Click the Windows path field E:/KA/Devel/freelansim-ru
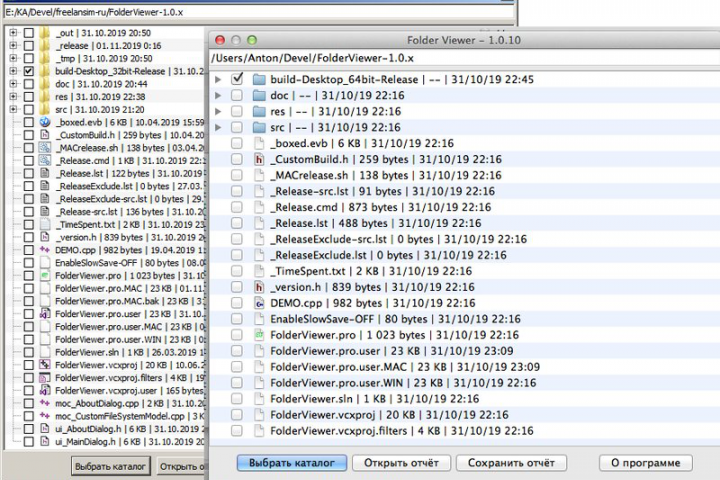The image size is (720, 480). 259,12
